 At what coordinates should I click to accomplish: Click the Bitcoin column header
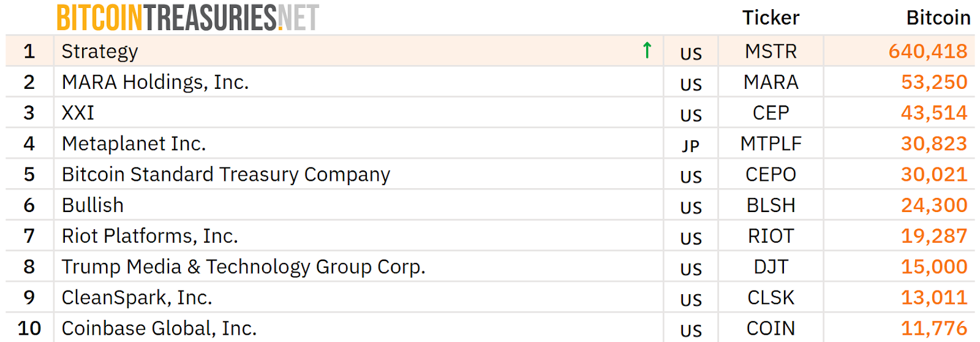click(x=938, y=18)
